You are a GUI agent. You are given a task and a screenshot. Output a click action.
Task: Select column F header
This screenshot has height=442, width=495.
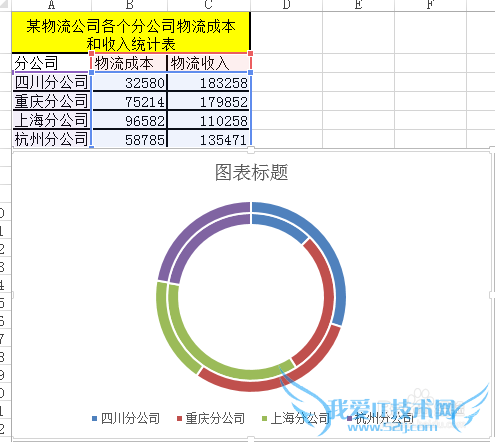[430, 5]
